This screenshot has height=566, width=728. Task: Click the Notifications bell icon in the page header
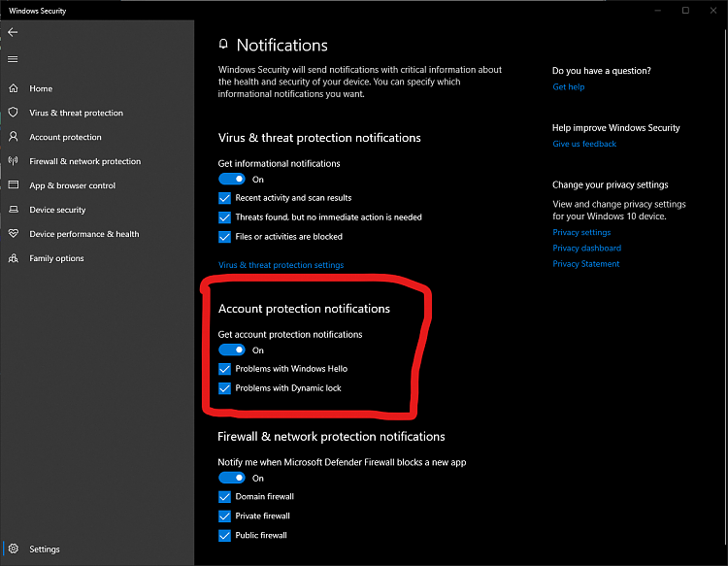[223, 44]
